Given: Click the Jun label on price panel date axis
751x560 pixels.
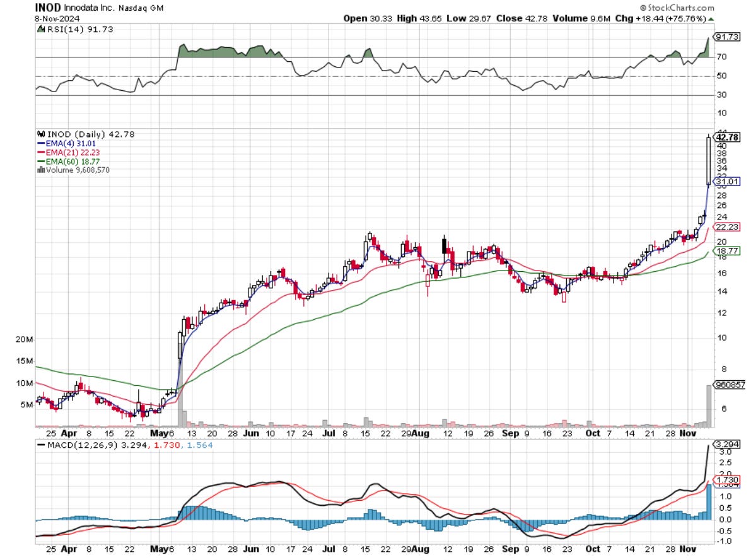Looking at the screenshot, I should tap(251, 433).
